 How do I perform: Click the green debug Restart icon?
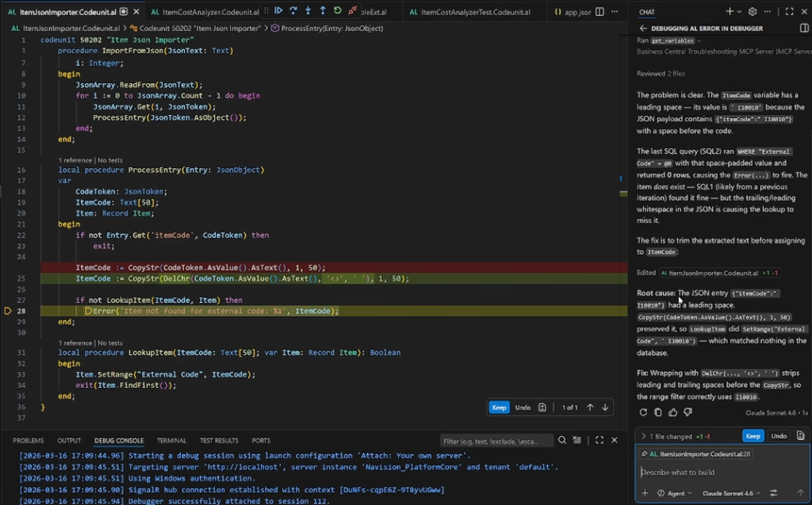pyautogui.click(x=338, y=10)
